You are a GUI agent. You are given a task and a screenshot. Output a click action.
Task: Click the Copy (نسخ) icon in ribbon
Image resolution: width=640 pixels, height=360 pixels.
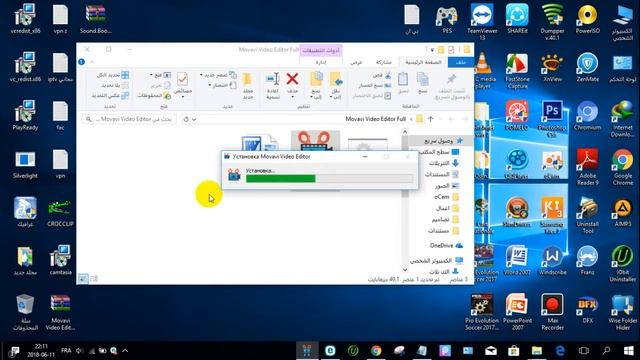point(423,80)
